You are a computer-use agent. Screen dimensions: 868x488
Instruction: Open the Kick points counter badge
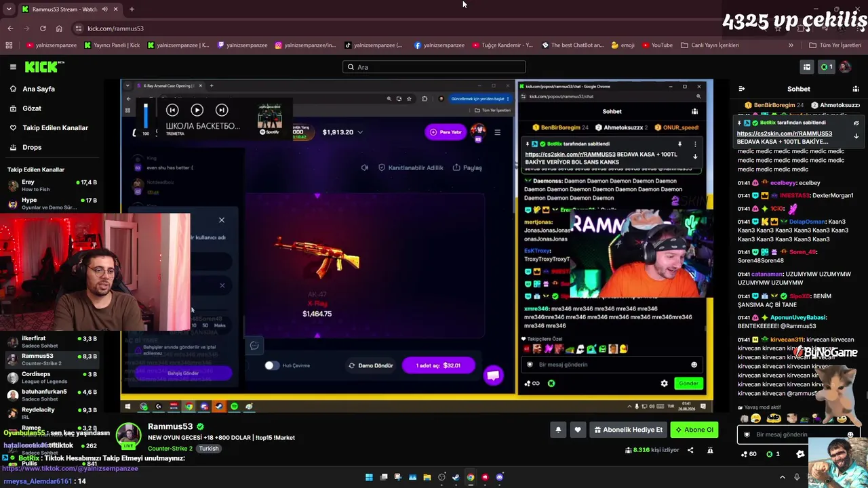tap(827, 67)
